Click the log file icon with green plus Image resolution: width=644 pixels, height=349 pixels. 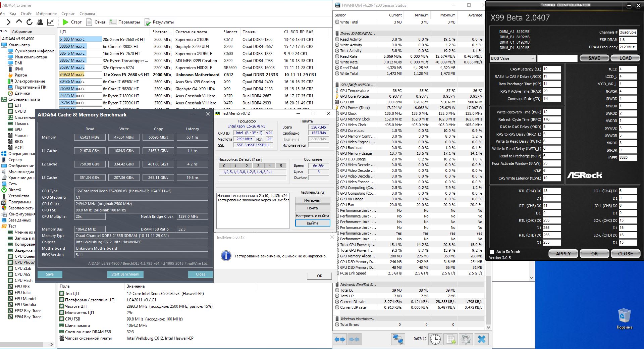pos(450,339)
